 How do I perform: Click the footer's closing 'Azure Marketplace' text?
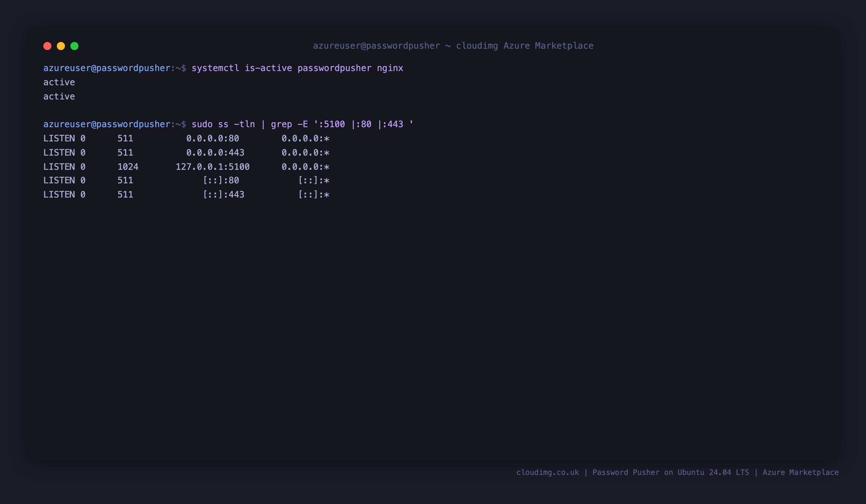[801, 473]
